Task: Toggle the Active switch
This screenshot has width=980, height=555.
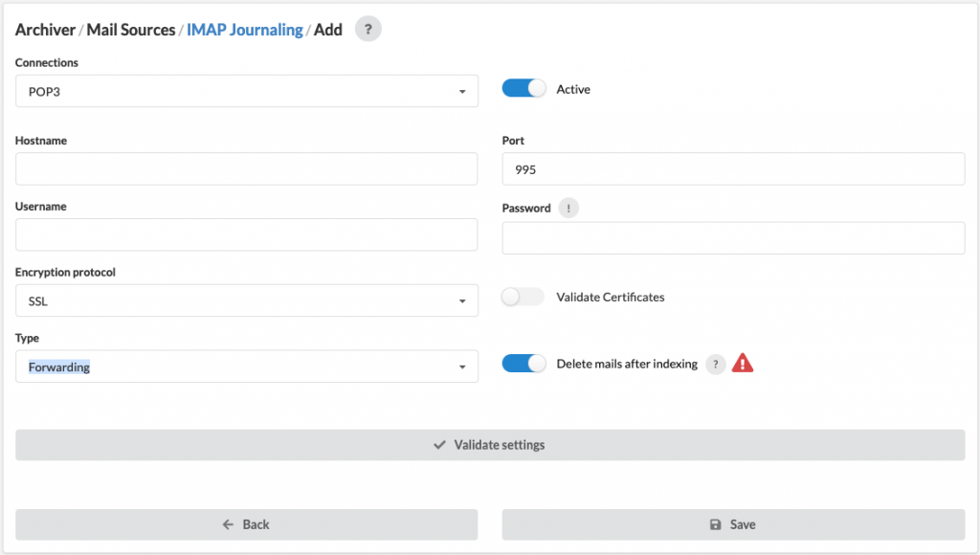Action: tap(523, 89)
